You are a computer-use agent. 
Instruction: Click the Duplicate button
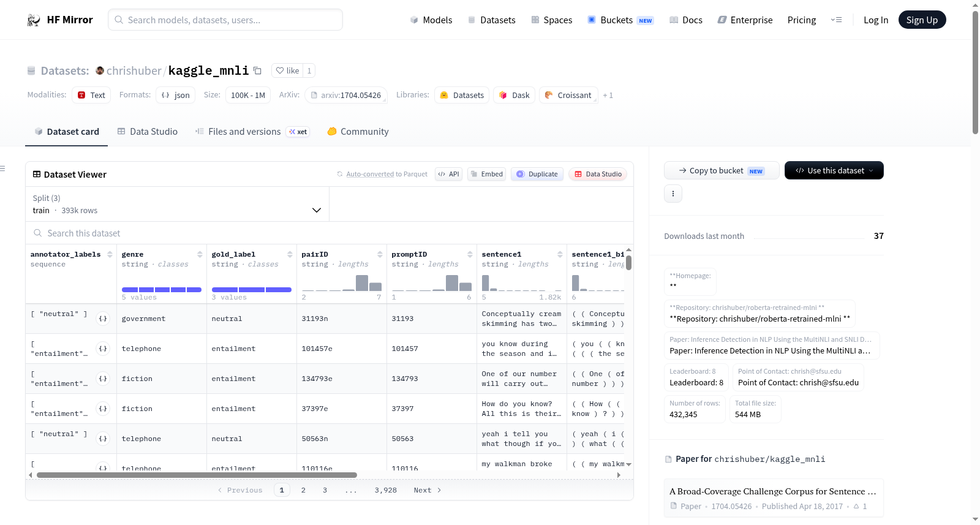[x=537, y=174]
